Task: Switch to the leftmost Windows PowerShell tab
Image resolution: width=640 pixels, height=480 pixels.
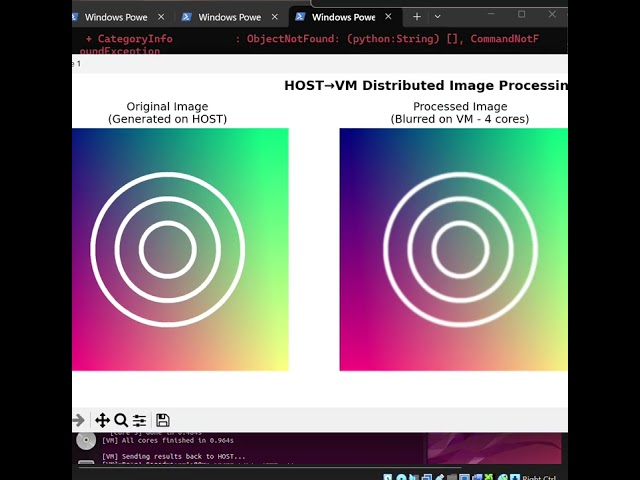Action: pos(116,17)
